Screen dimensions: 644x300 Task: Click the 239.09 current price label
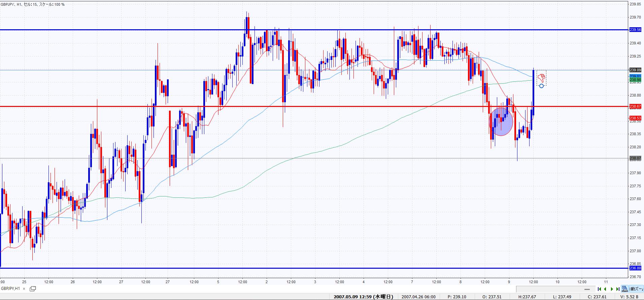point(635,70)
